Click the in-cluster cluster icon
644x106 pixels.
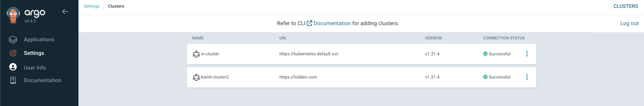point(196,54)
